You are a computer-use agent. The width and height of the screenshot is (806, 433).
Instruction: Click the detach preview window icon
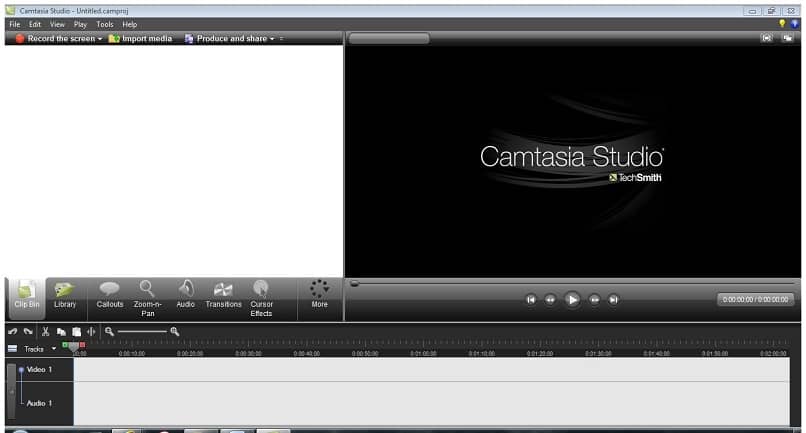[787, 39]
